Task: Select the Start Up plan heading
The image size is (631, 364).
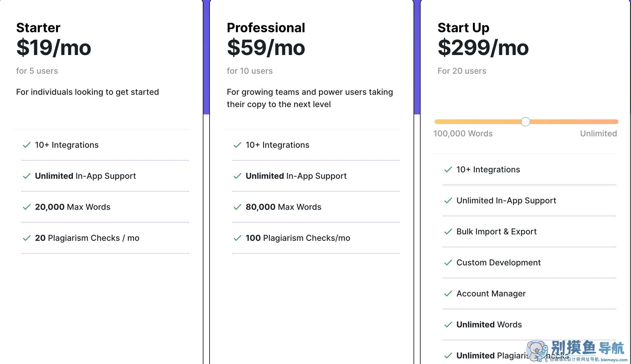Action: 463,28
